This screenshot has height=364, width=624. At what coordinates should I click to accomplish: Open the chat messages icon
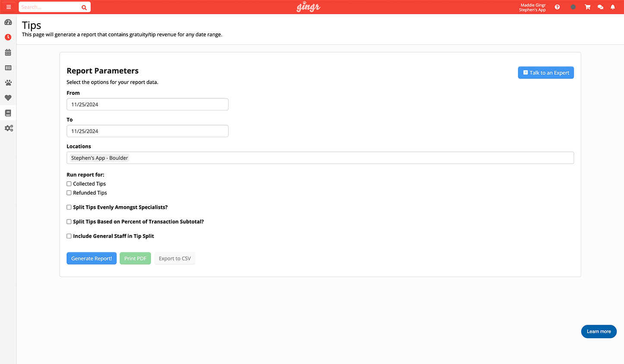600,7
